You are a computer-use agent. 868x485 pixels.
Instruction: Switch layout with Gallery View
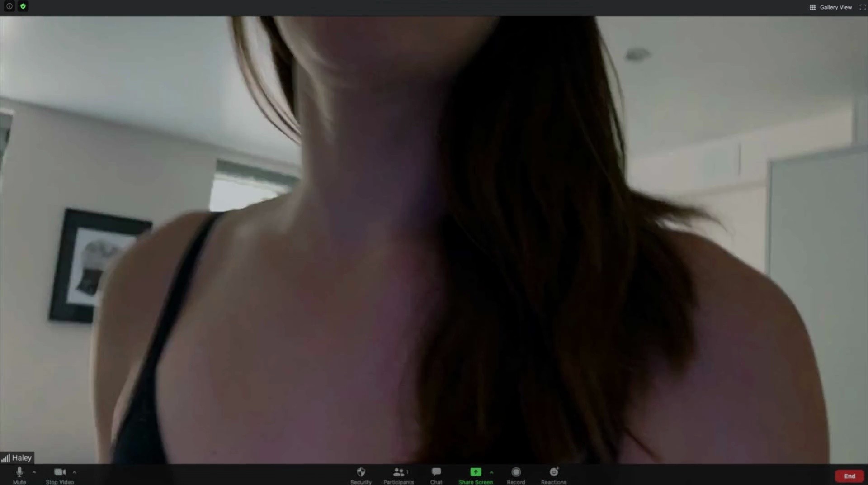[830, 7]
